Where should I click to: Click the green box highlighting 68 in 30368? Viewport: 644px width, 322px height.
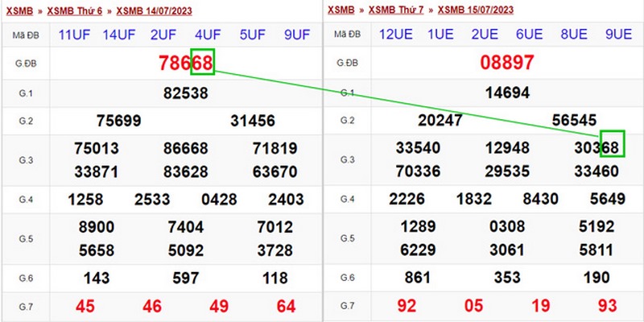[613, 142]
